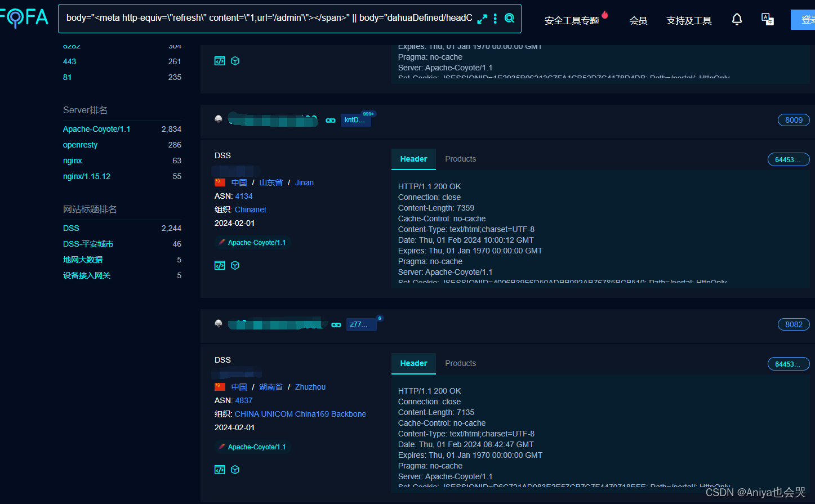Click 中国 country link in Zhuzhou result

[239, 387]
